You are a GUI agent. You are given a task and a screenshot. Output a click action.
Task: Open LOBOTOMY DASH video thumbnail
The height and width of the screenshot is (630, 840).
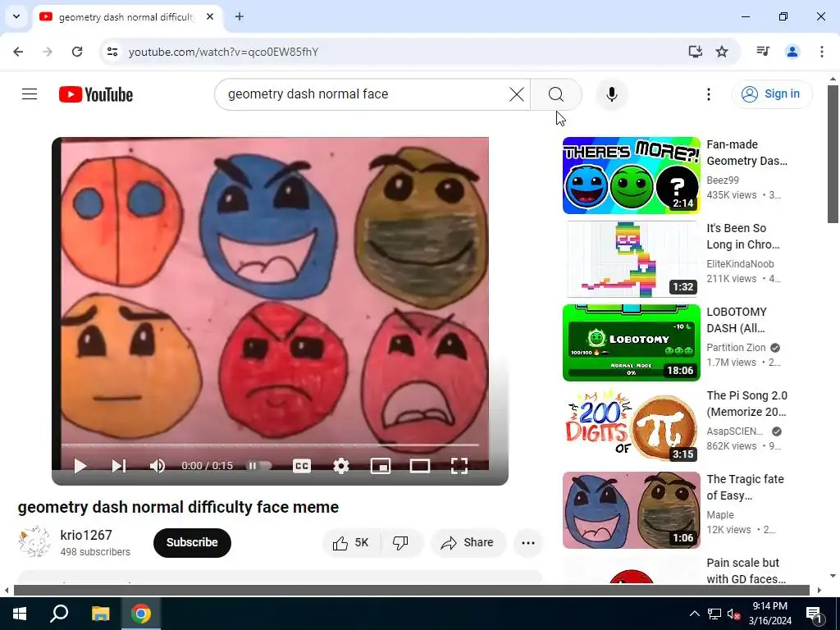pyautogui.click(x=631, y=343)
